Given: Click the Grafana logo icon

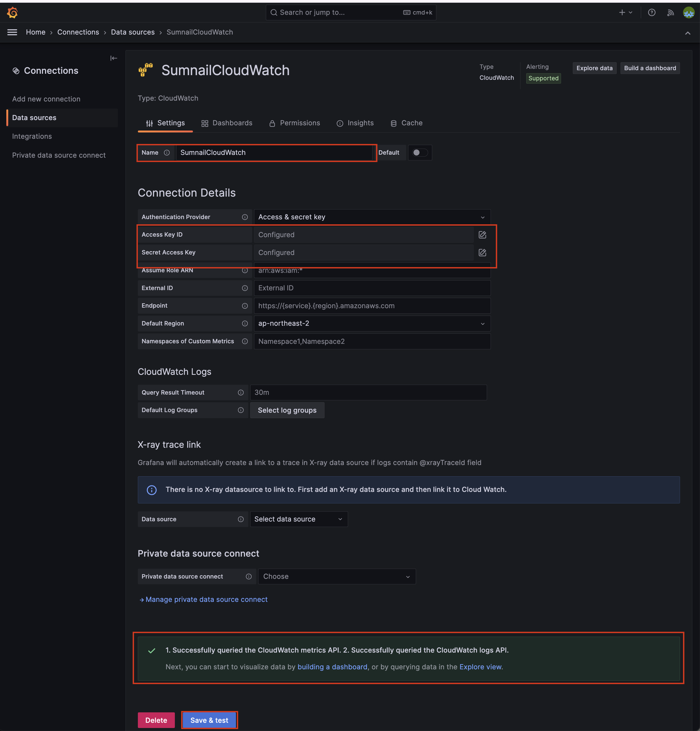Looking at the screenshot, I should (12, 12).
